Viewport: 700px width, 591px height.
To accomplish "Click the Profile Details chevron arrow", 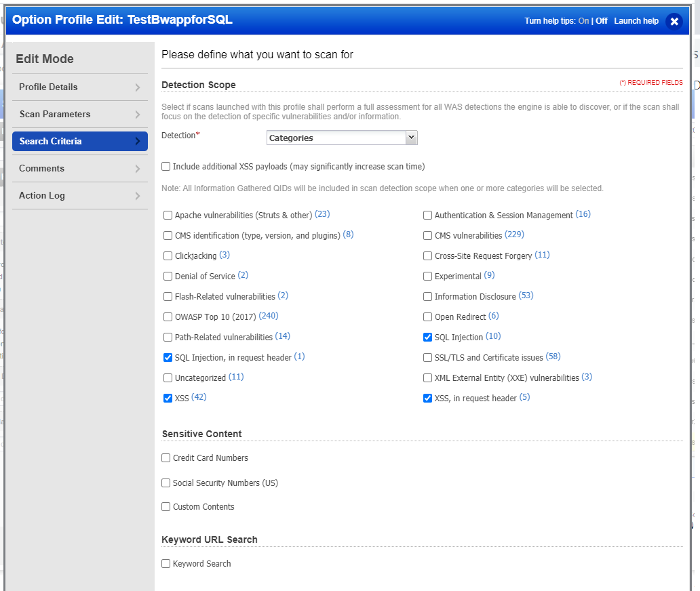I will pyautogui.click(x=138, y=87).
